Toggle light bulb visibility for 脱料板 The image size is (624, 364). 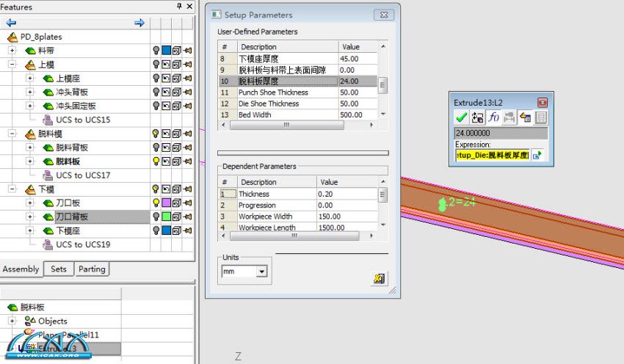click(x=156, y=161)
